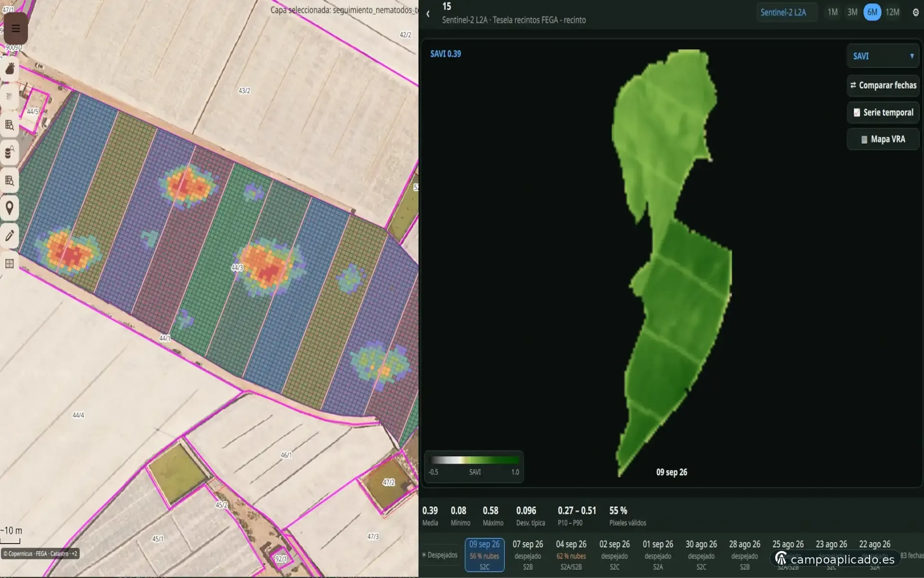Click the 0.58 Máximo statistic
Screen dimensions: 924x578
click(492, 516)
